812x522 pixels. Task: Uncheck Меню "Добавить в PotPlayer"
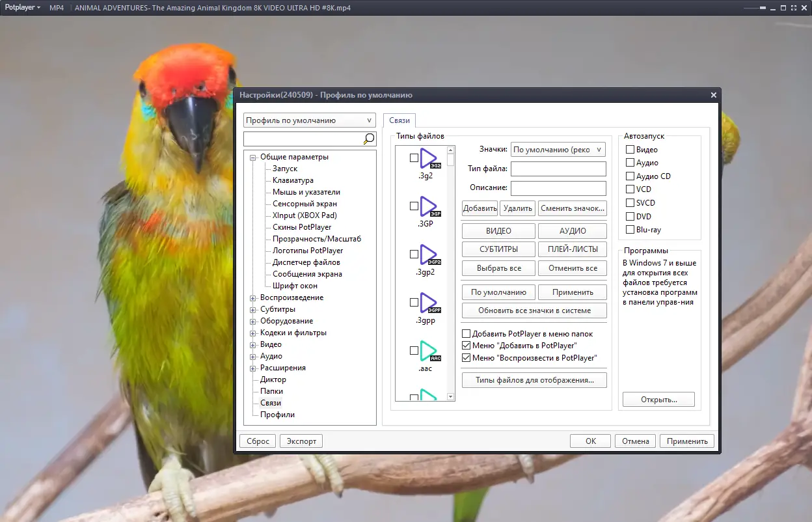coord(466,346)
